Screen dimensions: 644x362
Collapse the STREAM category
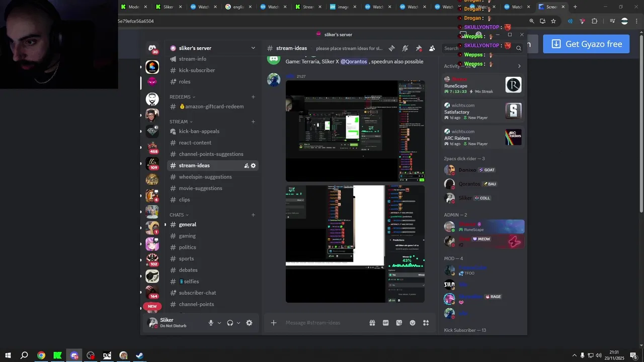point(181,122)
